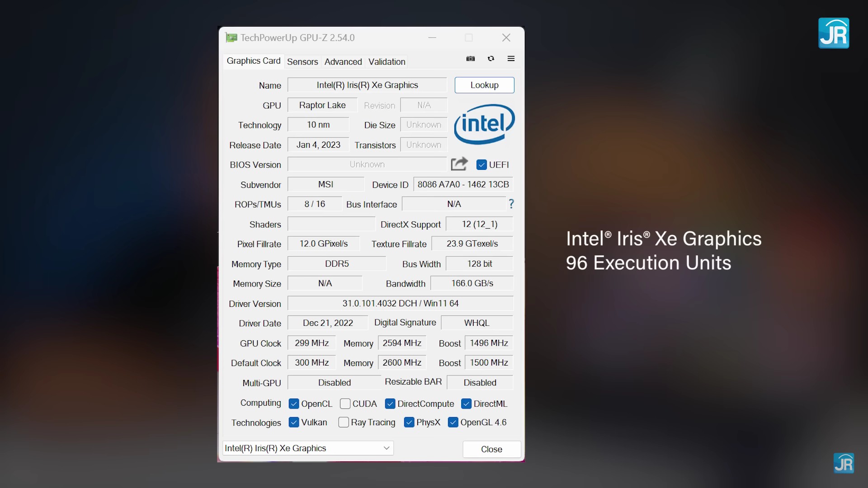Click the Lookup button

(x=484, y=85)
